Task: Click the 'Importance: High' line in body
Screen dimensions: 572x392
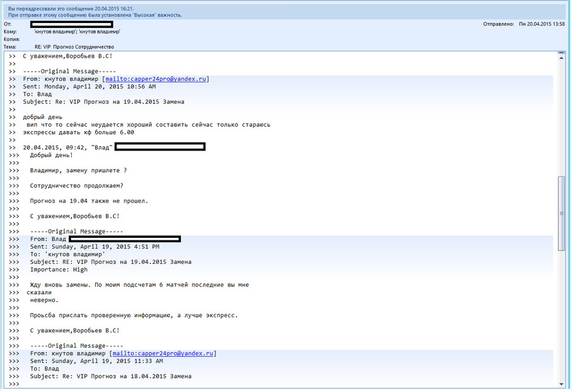Action: 58,269
